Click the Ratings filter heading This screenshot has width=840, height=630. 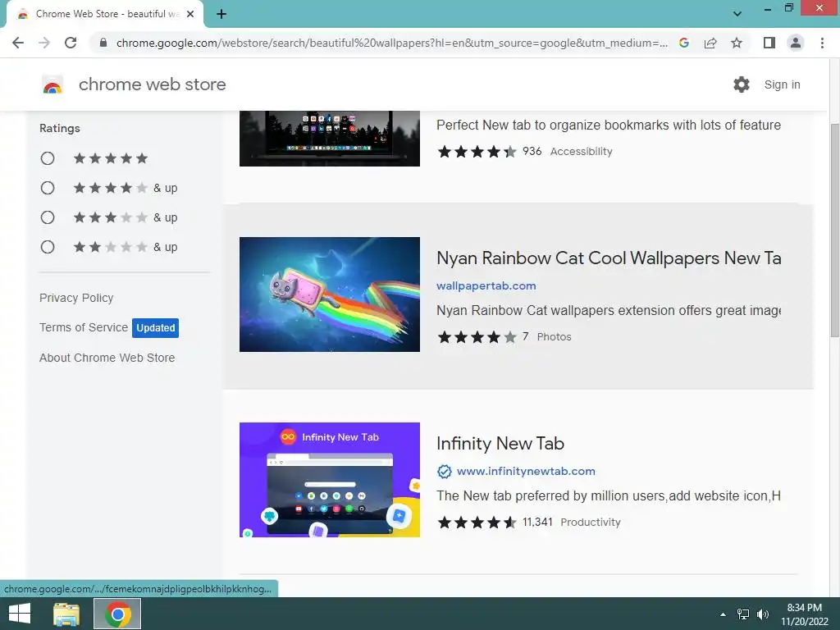(59, 128)
